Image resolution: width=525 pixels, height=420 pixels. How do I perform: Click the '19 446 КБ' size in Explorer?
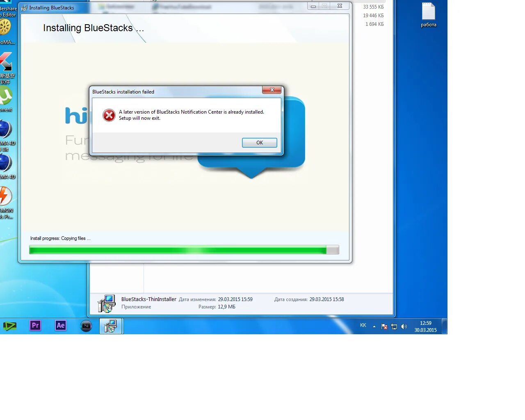pyautogui.click(x=373, y=16)
